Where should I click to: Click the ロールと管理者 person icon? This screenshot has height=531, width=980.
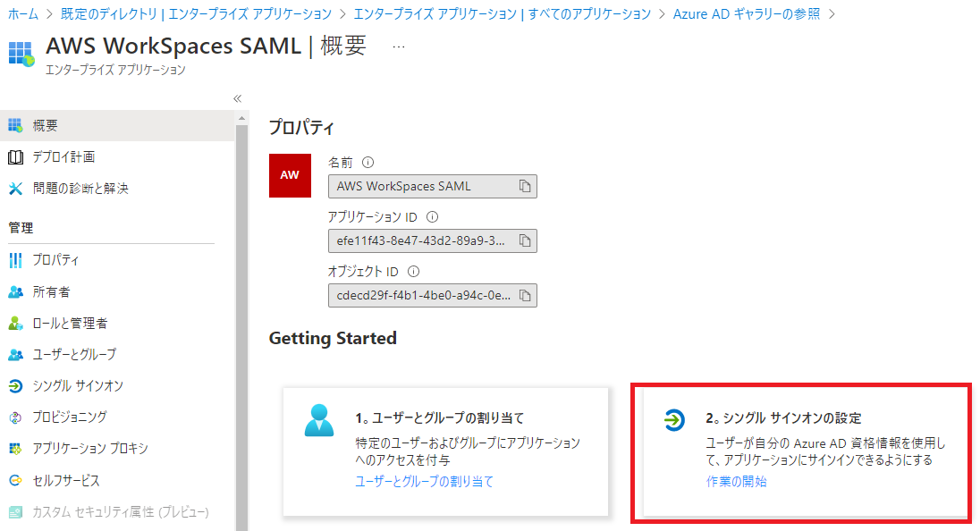(x=15, y=323)
